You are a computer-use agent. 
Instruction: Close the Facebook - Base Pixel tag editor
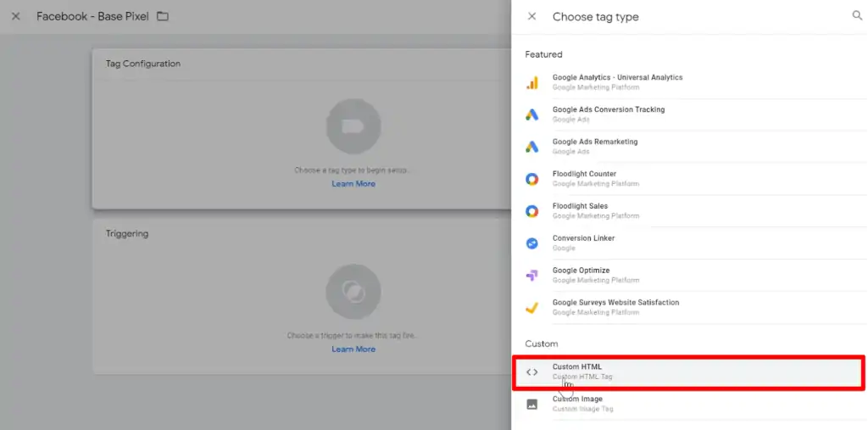[x=16, y=17]
